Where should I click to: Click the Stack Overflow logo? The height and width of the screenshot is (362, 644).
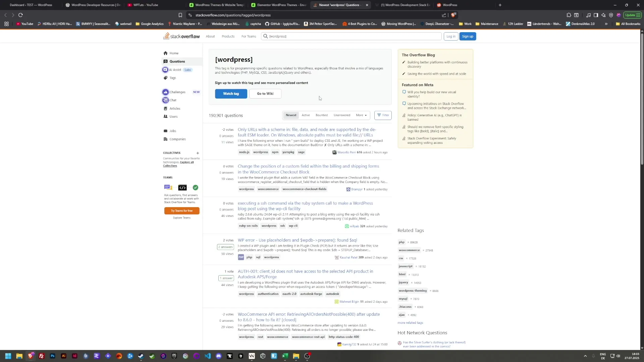click(x=181, y=36)
